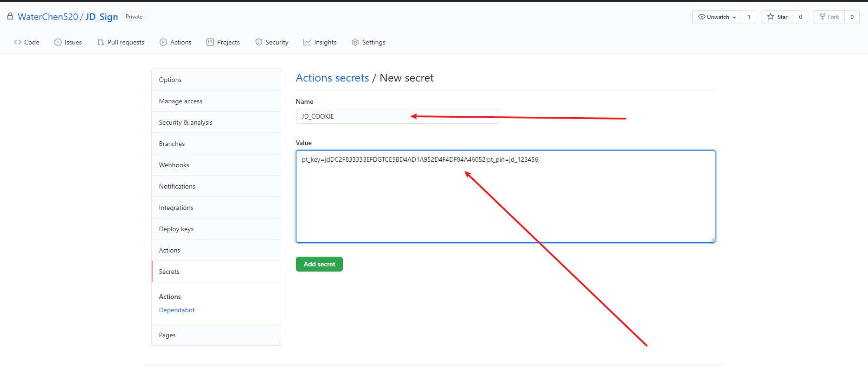View the Insights tab
This screenshot has width=868, height=379.
(320, 42)
